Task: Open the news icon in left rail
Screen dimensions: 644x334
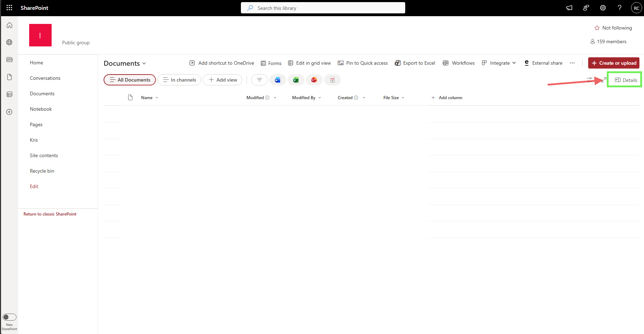Action: point(9,60)
